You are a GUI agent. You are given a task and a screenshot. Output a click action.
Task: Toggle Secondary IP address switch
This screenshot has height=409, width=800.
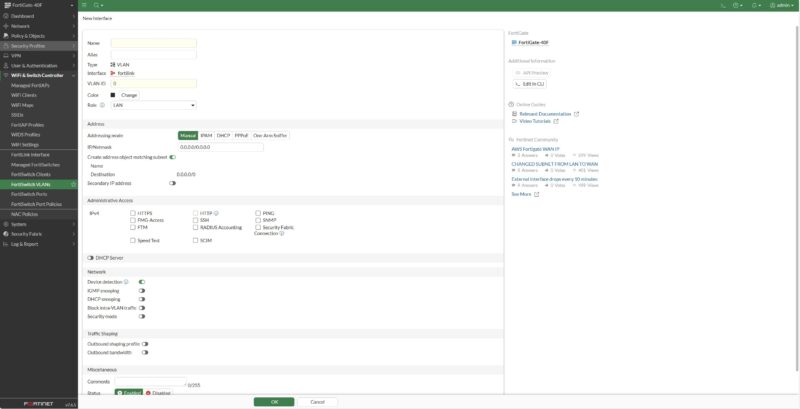coord(172,183)
